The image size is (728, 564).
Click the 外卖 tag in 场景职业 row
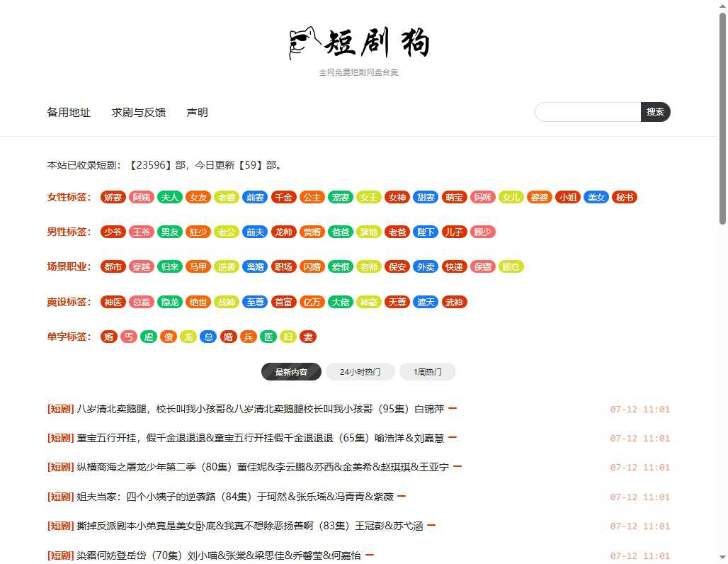tap(426, 266)
